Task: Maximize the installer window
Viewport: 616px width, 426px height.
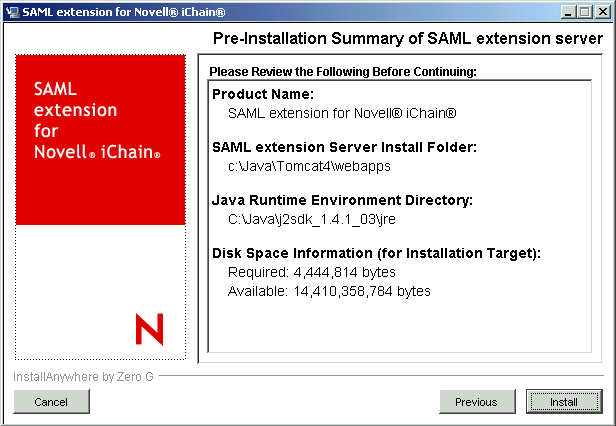Action: coord(584,12)
